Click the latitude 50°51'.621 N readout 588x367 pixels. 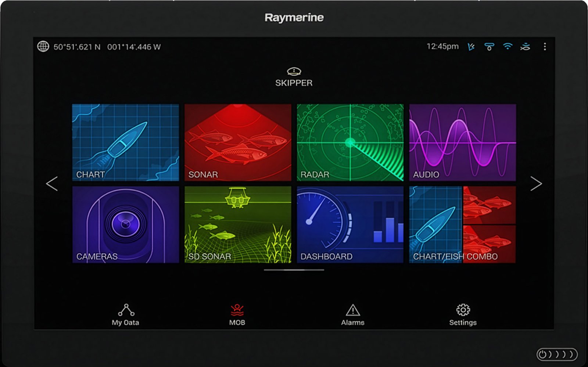tap(77, 47)
